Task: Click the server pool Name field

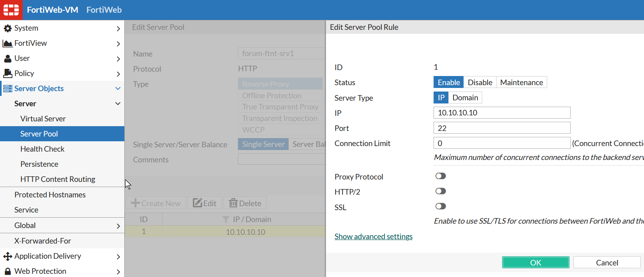Action: (x=282, y=53)
